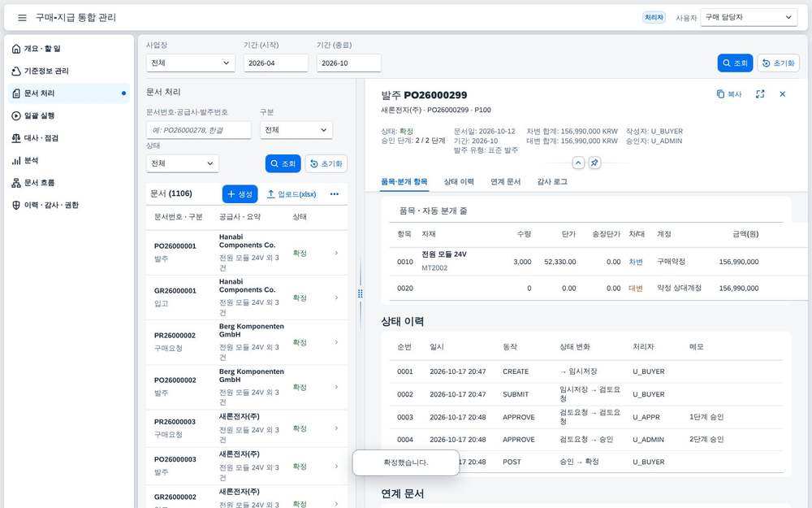
Task: Click the 생성 create button
Action: [x=240, y=194]
